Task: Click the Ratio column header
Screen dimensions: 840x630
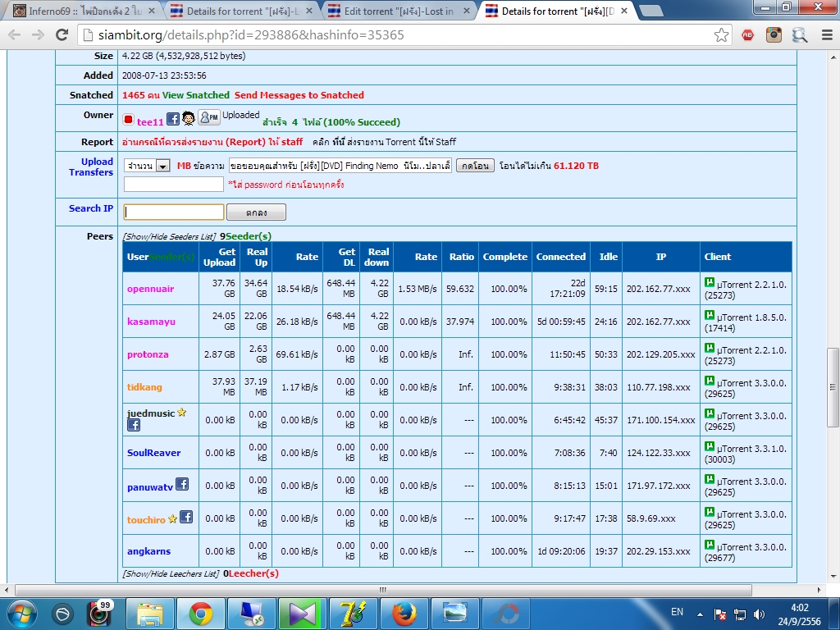Action: pyautogui.click(x=461, y=257)
